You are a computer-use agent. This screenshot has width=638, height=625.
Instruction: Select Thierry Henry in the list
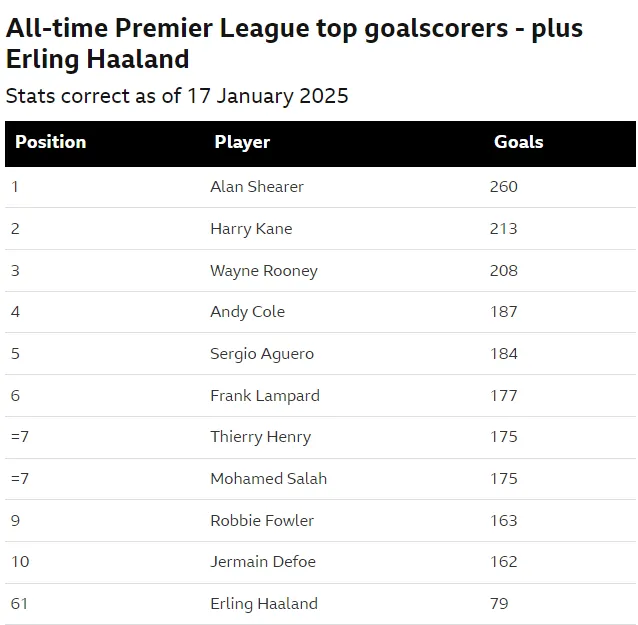tap(260, 437)
